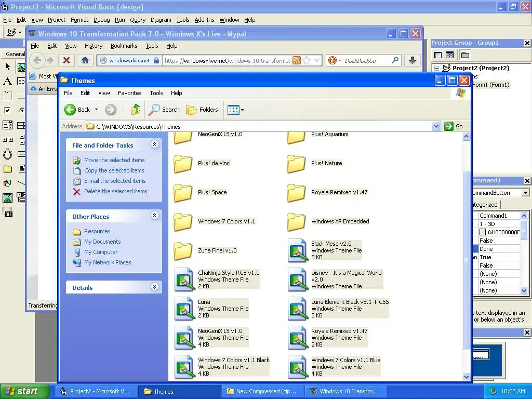Open the History menu in Mypal
The height and width of the screenshot is (399, 532).
click(x=94, y=46)
